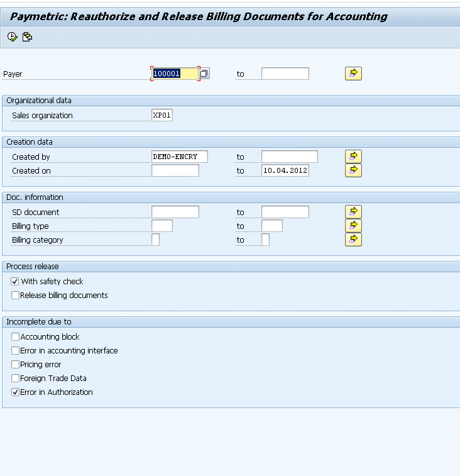Open Payer value search help icon
The image size is (460, 476).
[204, 74]
